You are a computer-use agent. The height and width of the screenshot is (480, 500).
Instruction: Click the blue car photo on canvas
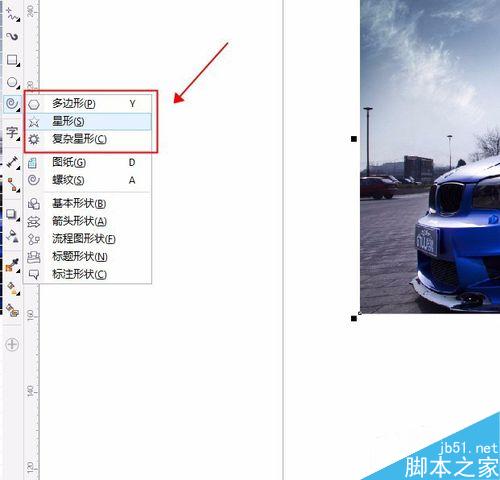click(x=430, y=157)
